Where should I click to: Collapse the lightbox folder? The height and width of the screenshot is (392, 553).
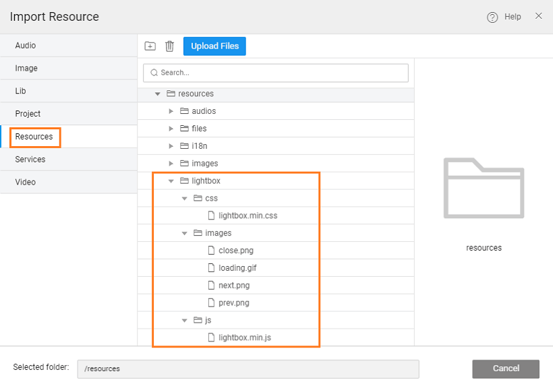(x=171, y=181)
